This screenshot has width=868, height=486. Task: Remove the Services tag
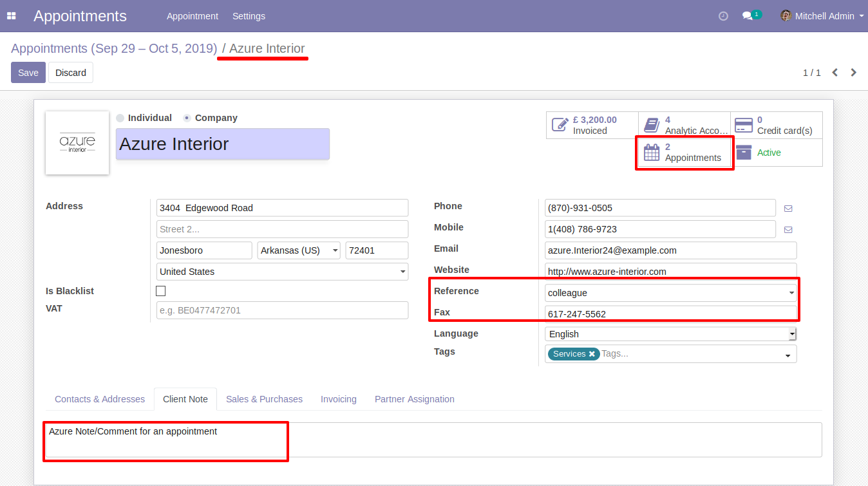click(592, 354)
